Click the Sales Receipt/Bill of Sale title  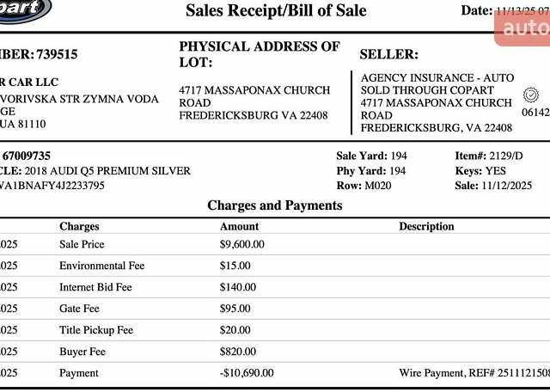276,11
